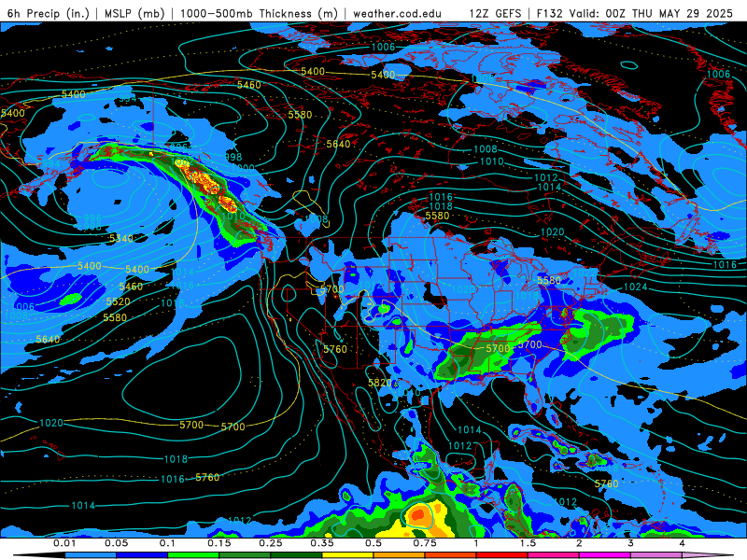The width and height of the screenshot is (747, 560).
Task: Click the '0.05' legend value
Action: tap(116, 543)
